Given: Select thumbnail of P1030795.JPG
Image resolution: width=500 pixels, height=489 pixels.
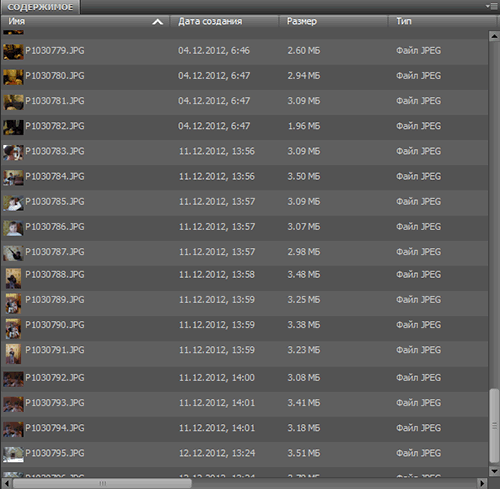Looking at the screenshot, I should click(13, 454).
